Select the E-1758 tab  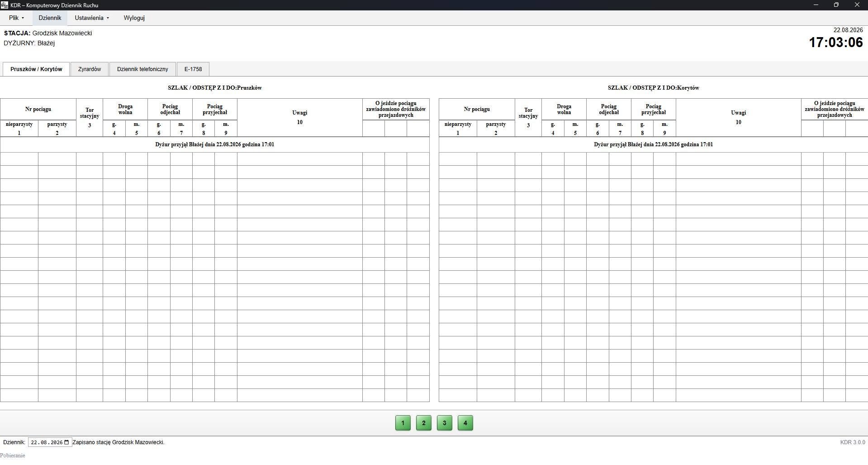[193, 69]
